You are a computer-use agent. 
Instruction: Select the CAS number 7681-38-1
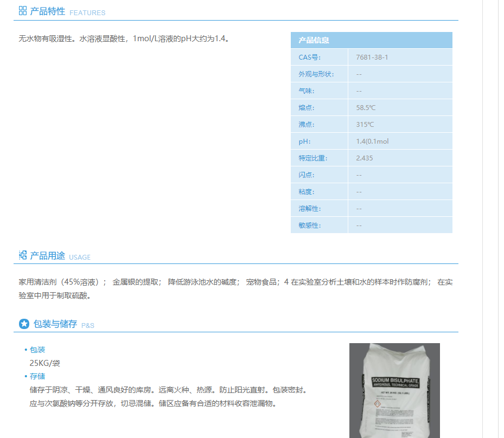372,57
